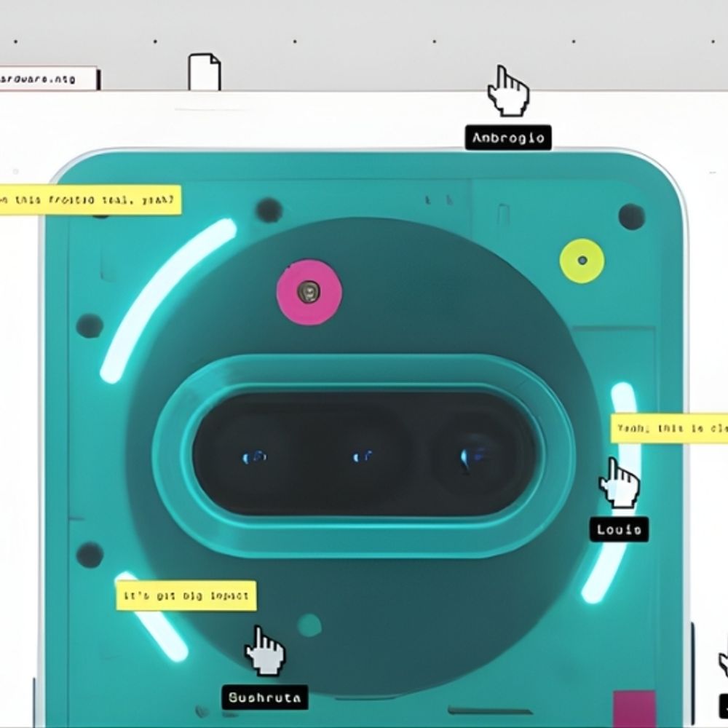Screen dimensions: 728x728
Task: Click Ambrogio's hand cursor icon
Action: 507,91
